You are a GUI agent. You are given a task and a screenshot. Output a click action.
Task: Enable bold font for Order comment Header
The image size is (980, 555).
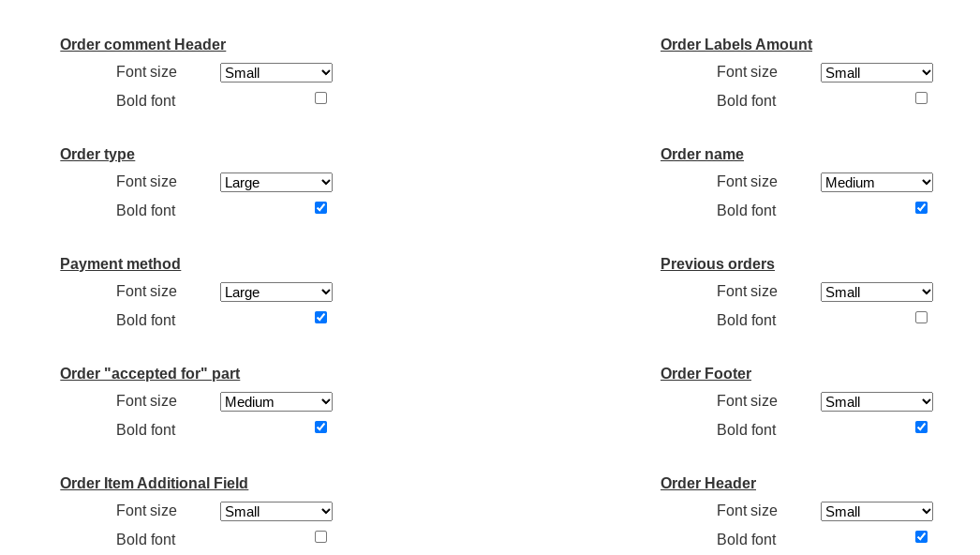(x=320, y=98)
